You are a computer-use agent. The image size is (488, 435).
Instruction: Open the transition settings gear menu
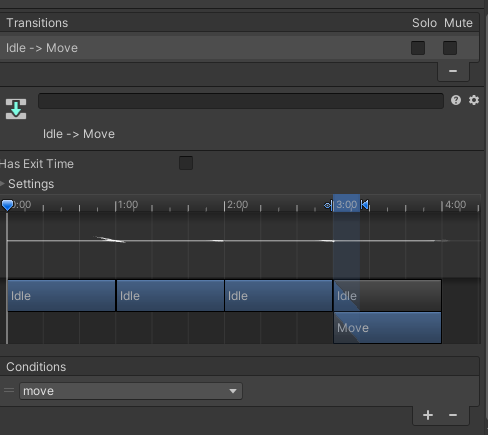[474, 100]
